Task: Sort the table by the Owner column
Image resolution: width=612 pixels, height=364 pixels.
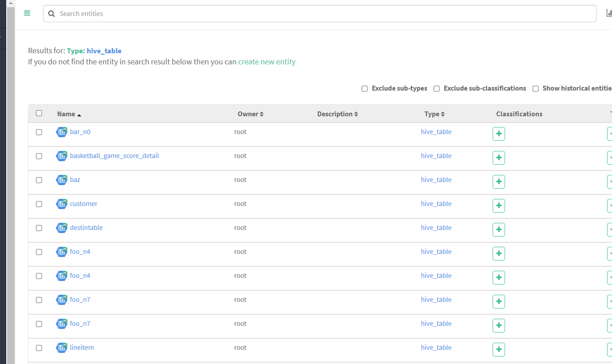Action: click(x=250, y=114)
